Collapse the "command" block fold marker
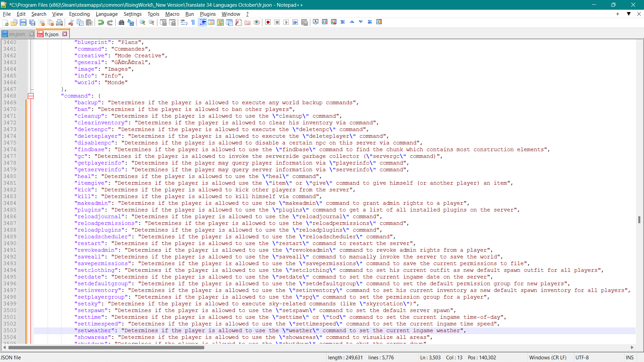 (31, 96)
